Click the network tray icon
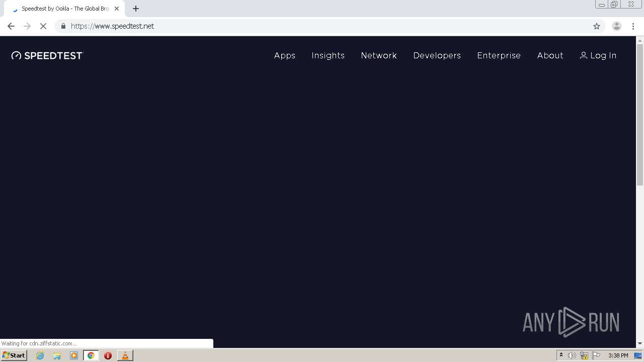The width and height of the screenshot is (644, 362). pos(584,355)
